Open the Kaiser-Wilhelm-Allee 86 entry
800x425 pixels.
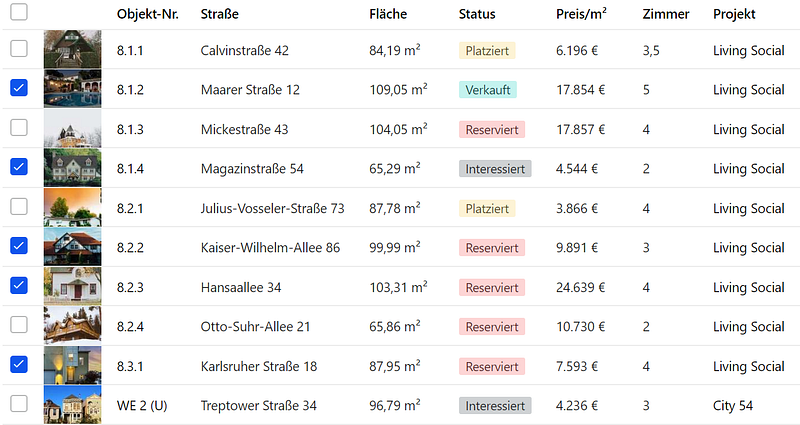[270, 248]
